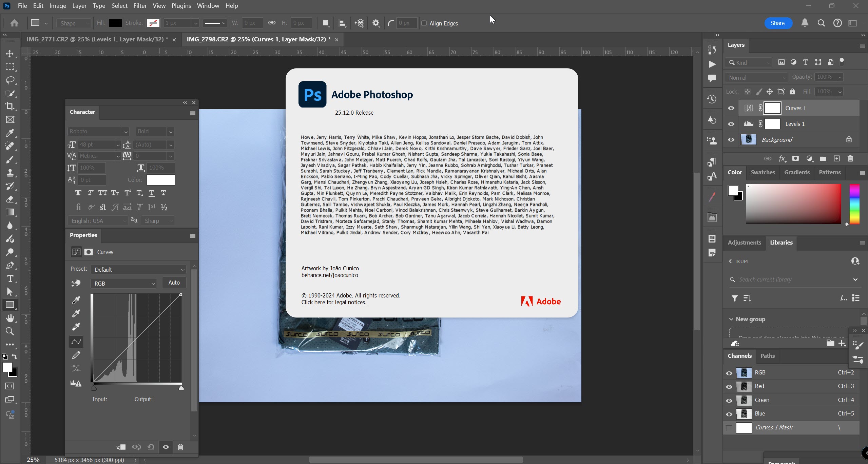Select the Crop tool
The image size is (868, 464).
pos(10,106)
